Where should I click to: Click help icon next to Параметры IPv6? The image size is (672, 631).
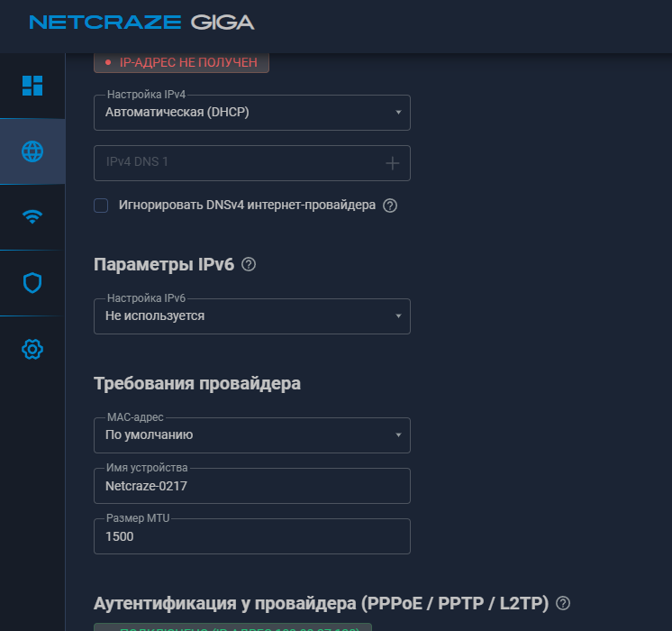(x=250, y=264)
